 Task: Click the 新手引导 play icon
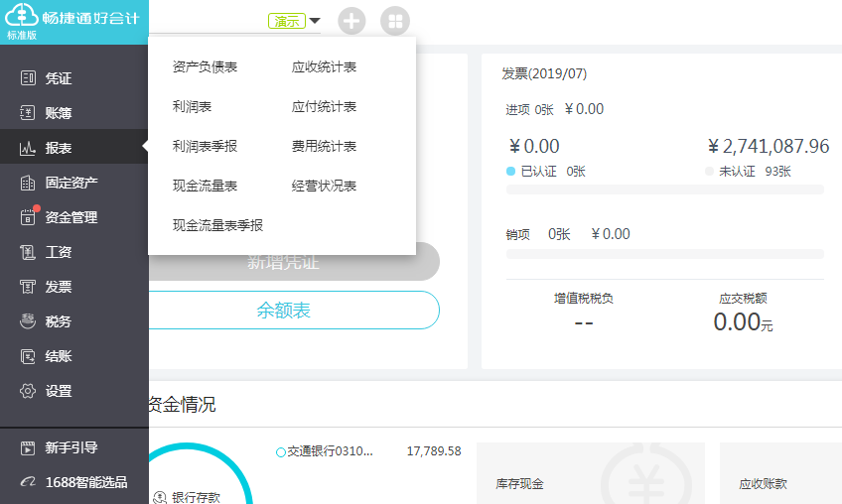[28, 447]
